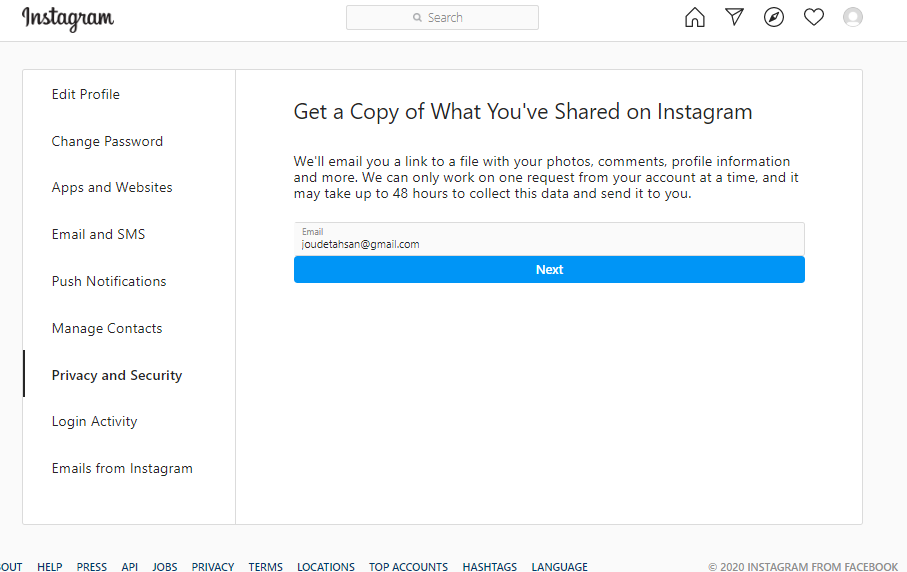The image size is (907, 572).
Task: Open the PRIVACY footer link
Action: (213, 567)
